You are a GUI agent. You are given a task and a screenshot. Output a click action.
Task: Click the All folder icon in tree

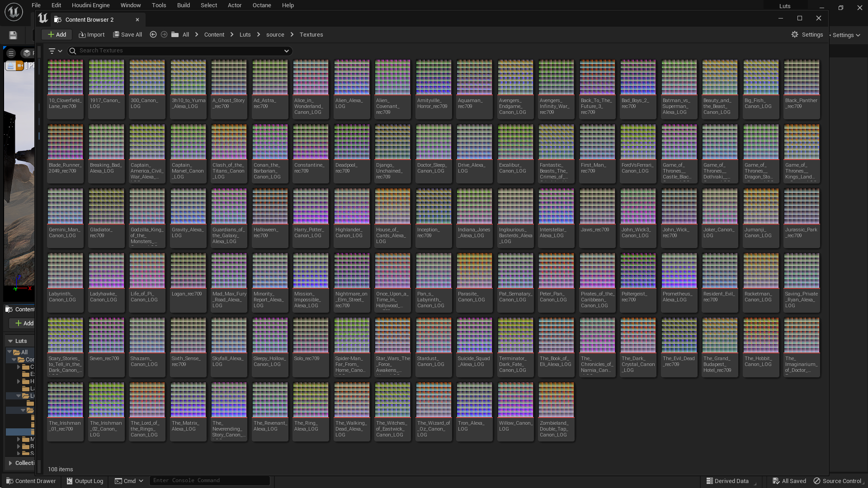pyautogui.click(x=16, y=352)
